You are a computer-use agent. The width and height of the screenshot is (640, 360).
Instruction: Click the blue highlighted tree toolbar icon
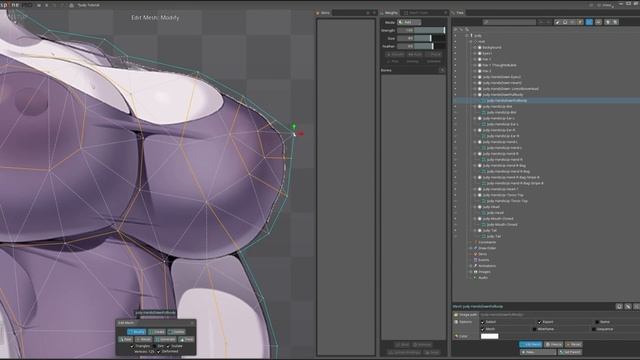point(589,22)
